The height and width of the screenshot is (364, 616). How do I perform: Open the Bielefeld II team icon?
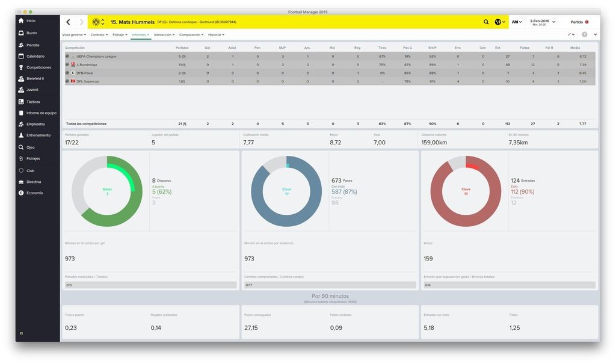click(21, 79)
